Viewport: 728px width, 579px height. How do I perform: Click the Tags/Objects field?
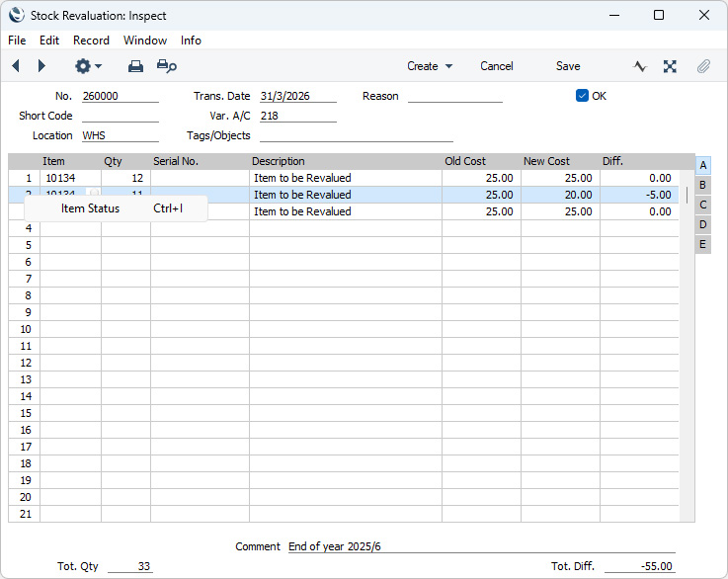[357, 135]
